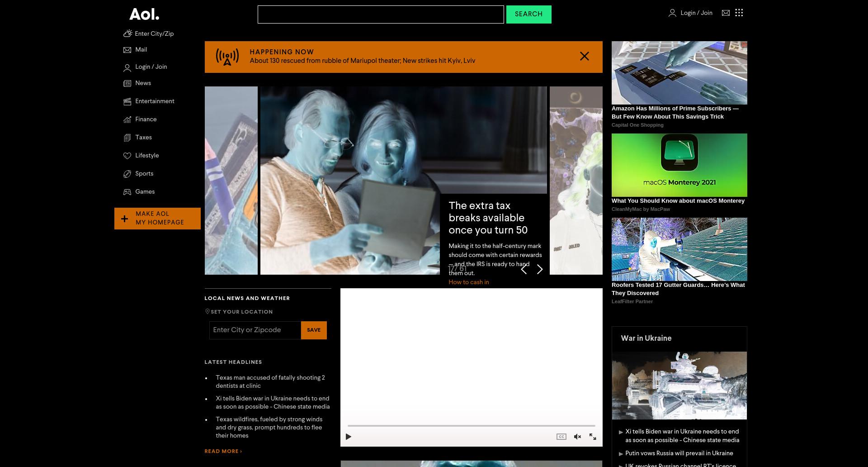Open the weather icon beside Enter City/Zip
The image size is (868, 467).
[127, 33]
